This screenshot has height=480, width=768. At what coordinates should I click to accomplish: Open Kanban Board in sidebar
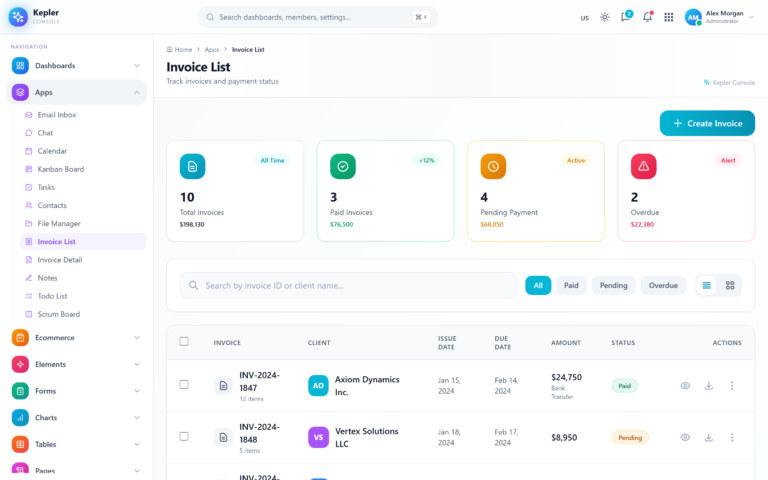click(83, 169)
